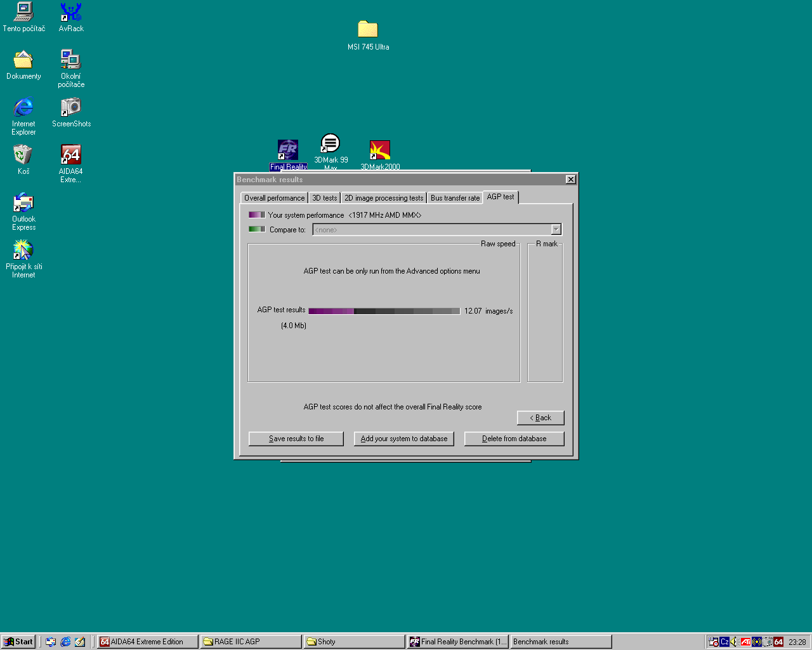The image size is (812, 650).
Task: Open the AIDA64 Extreme desktop shortcut
Action: point(70,156)
